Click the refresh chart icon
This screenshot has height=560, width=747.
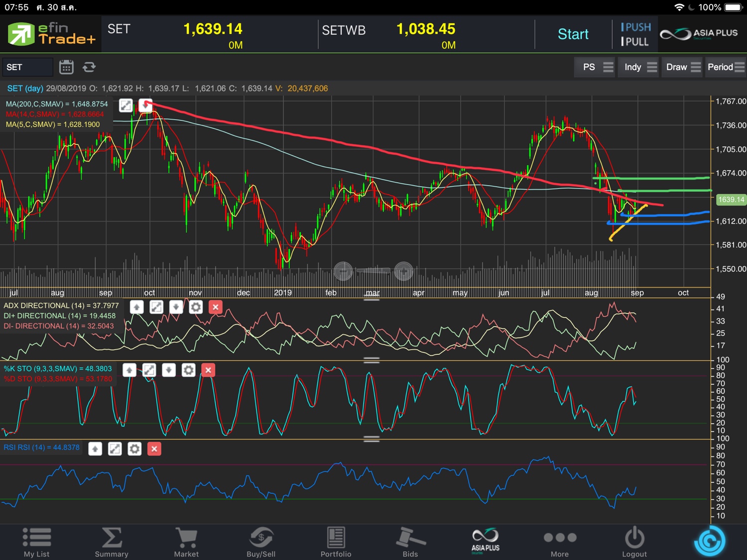pyautogui.click(x=89, y=67)
